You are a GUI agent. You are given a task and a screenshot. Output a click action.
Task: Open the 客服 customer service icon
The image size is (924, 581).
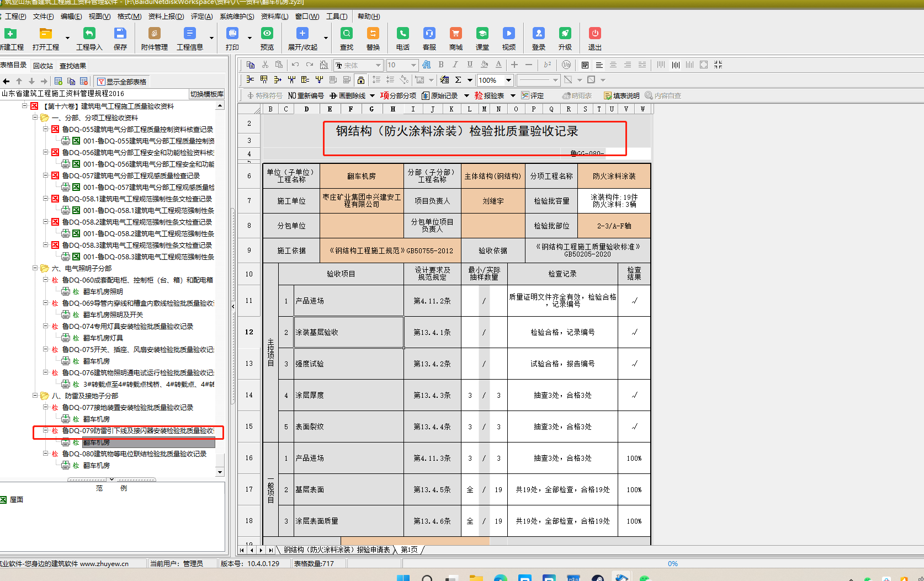click(x=429, y=34)
